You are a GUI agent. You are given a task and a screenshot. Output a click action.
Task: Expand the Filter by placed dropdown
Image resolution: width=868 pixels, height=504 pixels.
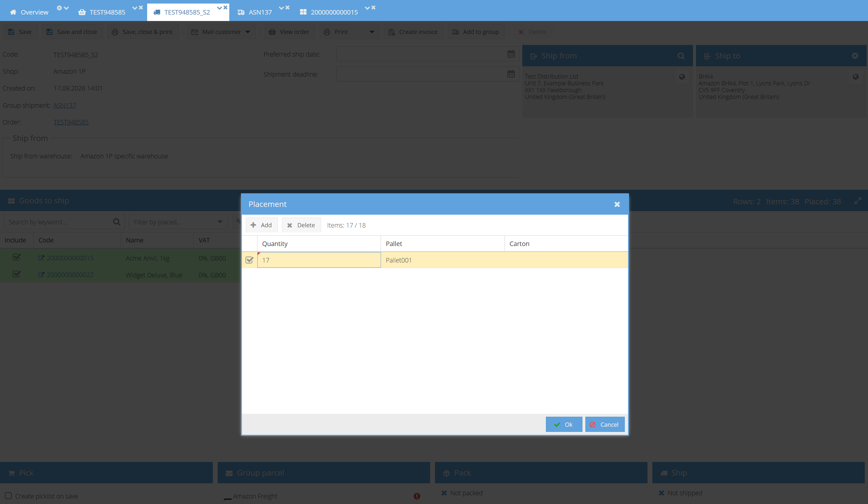(x=220, y=222)
